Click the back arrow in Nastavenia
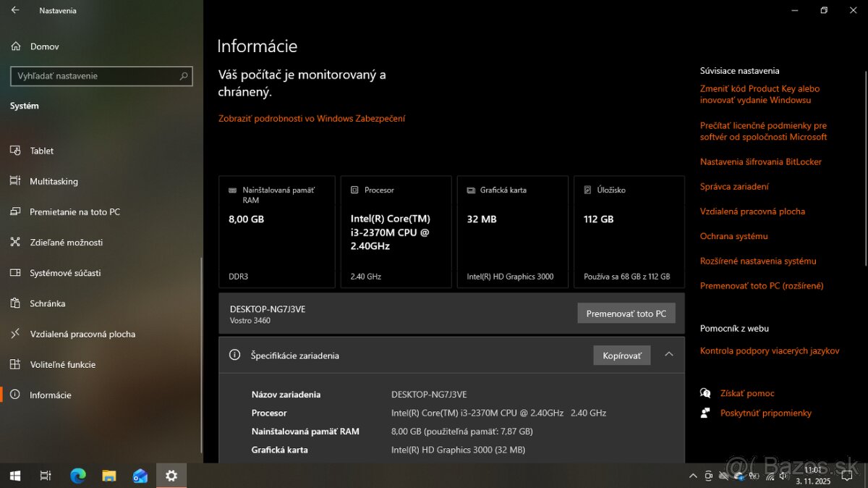Screen dimensions: 868x488 pyautogui.click(x=15, y=11)
